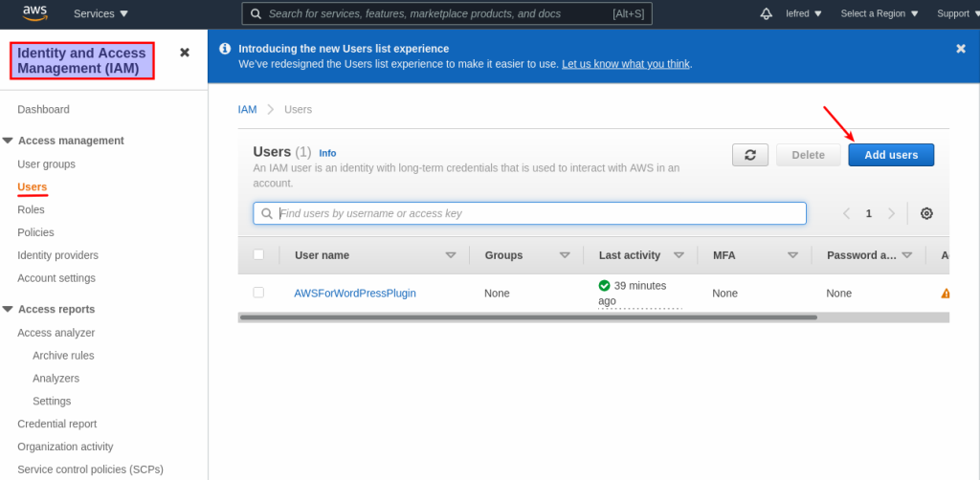Open Account settings in sidebar
This screenshot has height=480, width=980.
click(56, 277)
